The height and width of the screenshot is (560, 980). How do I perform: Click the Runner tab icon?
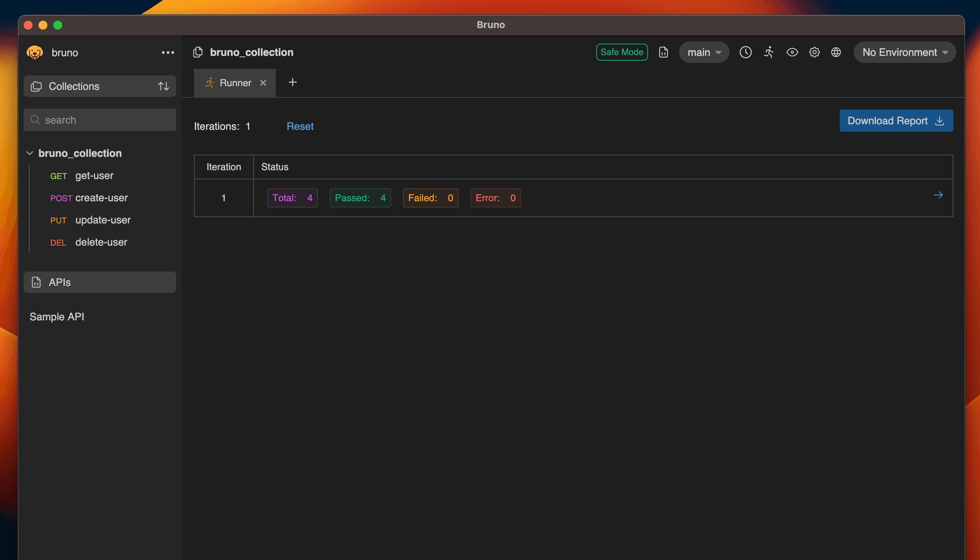pos(209,82)
